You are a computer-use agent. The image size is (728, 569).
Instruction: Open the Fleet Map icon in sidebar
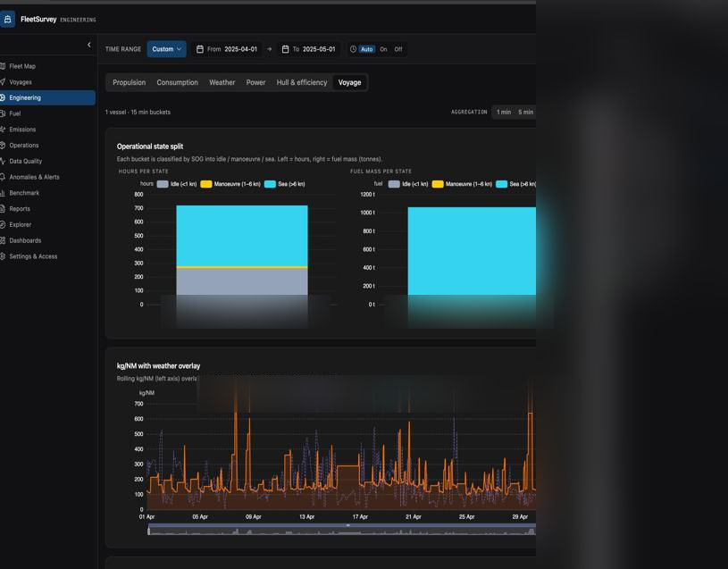click(x=3, y=66)
